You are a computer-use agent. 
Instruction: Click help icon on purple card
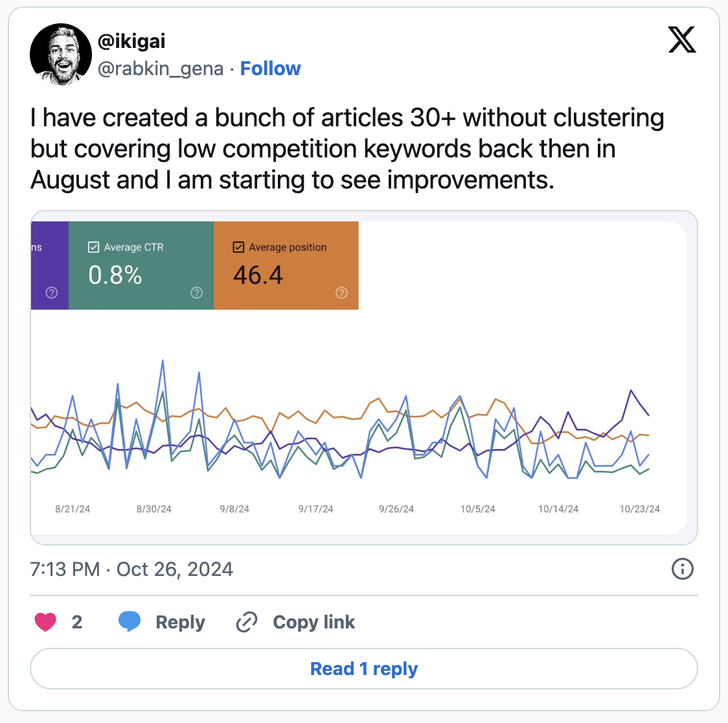(x=52, y=293)
